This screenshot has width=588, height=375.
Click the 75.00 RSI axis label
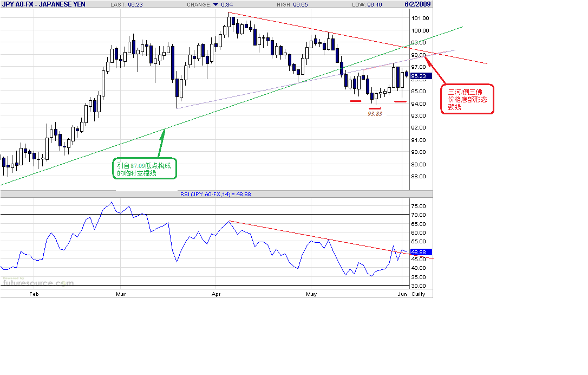[x=419, y=206]
